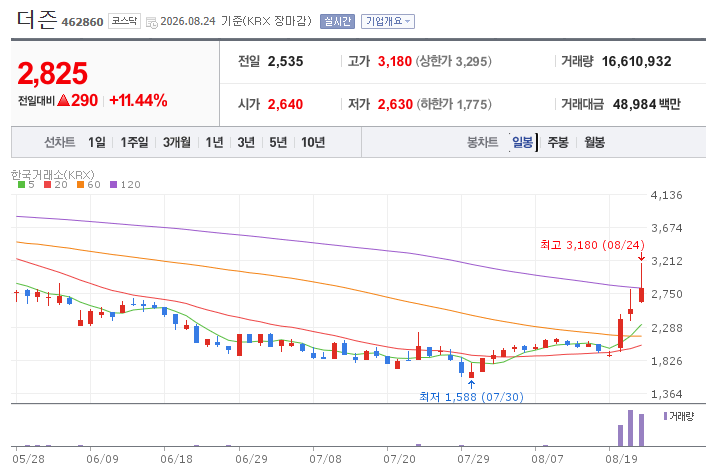Click the clock icon beside the date

152,22
